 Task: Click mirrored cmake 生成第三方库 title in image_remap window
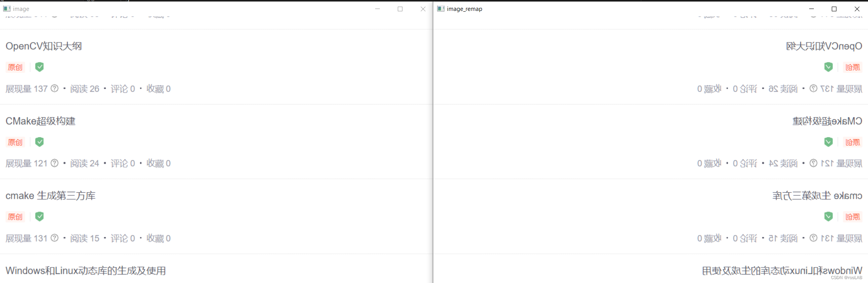(817, 196)
